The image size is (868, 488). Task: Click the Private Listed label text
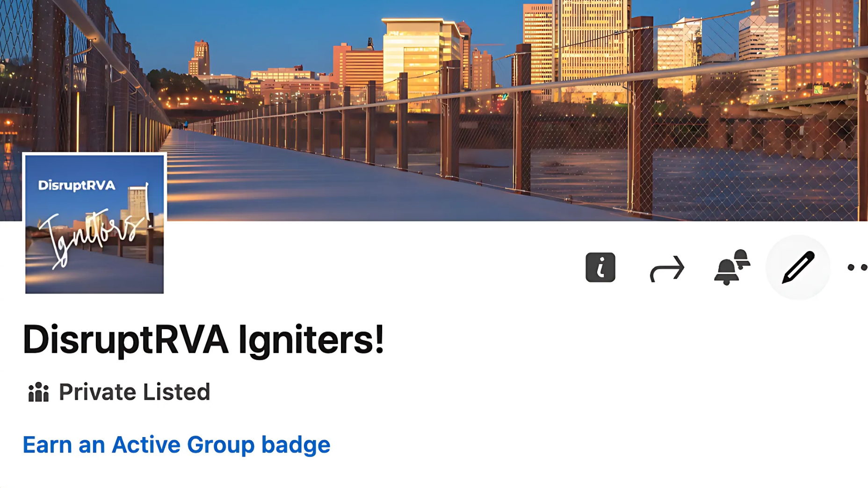(x=134, y=392)
